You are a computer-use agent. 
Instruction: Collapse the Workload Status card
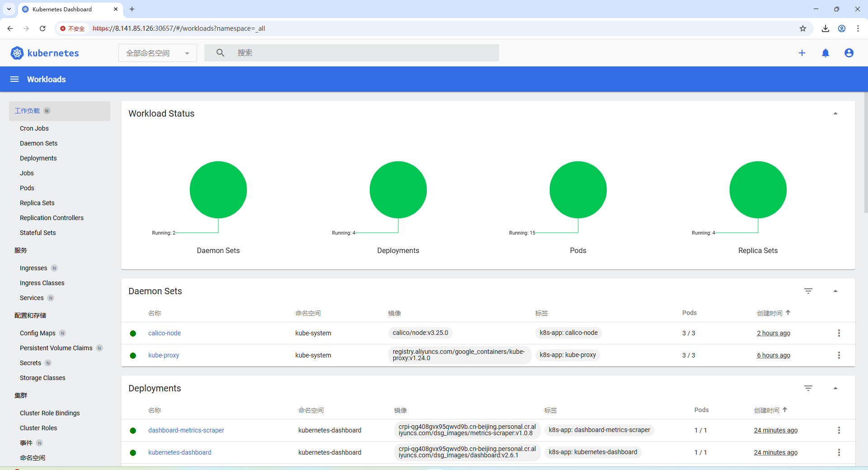coord(835,113)
